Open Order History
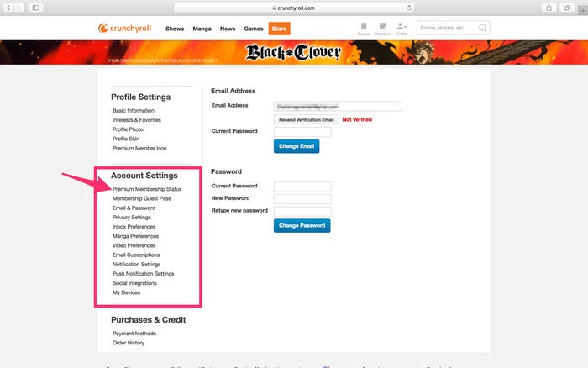 129,342
